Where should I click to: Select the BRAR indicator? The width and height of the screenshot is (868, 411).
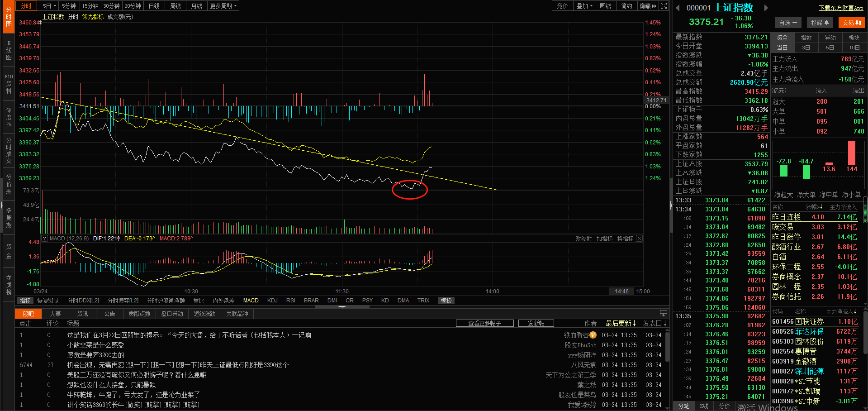click(x=311, y=301)
